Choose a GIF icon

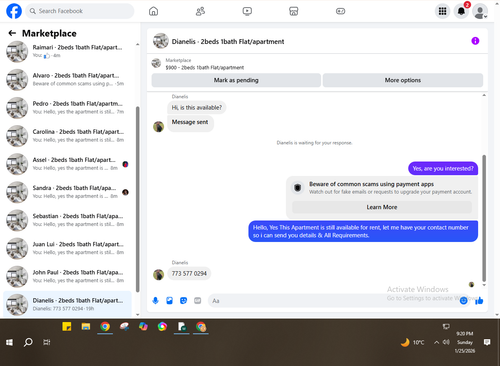[198, 301]
